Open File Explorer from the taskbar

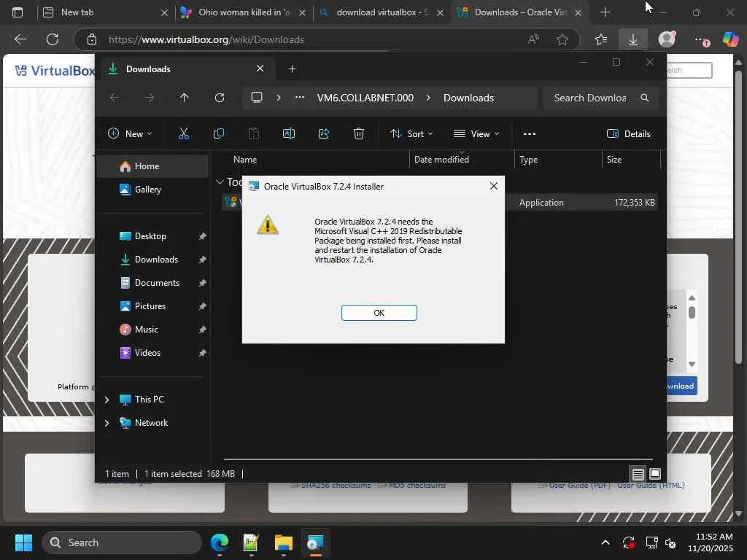[284, 542]
